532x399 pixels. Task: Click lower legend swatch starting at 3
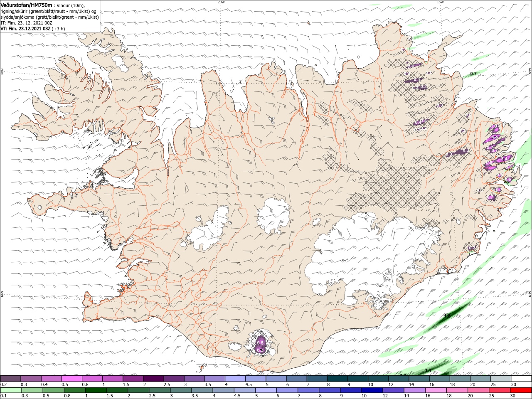[x=181, y=390]
